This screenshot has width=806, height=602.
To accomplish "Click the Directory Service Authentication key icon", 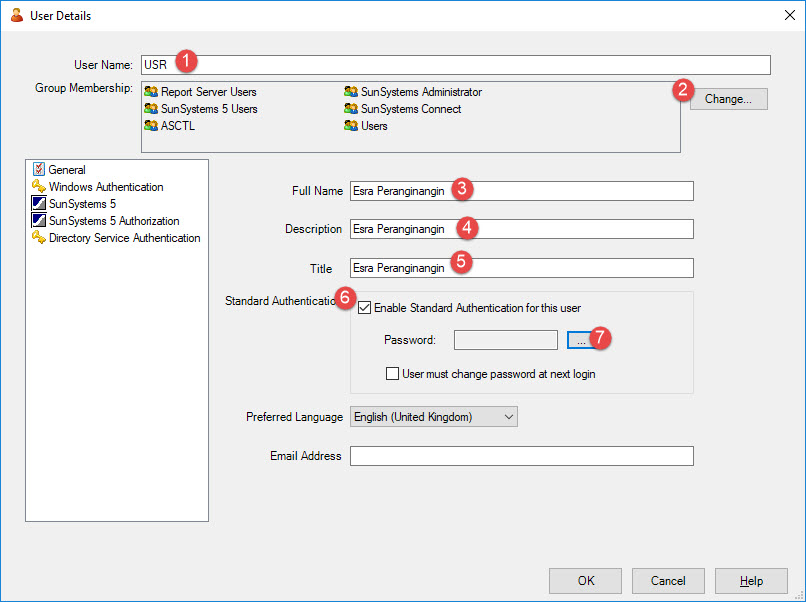I will coord(39,238).
